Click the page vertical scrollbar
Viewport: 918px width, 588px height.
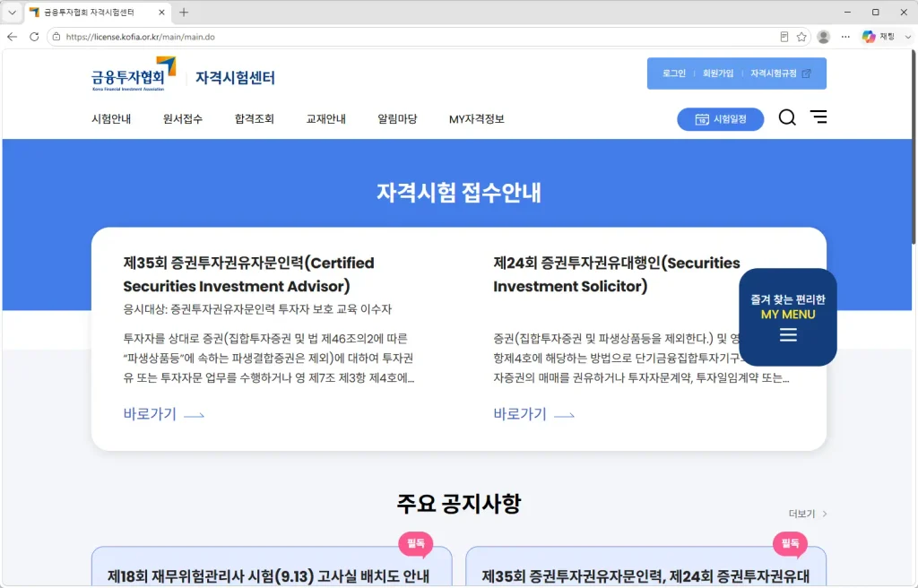914,146
